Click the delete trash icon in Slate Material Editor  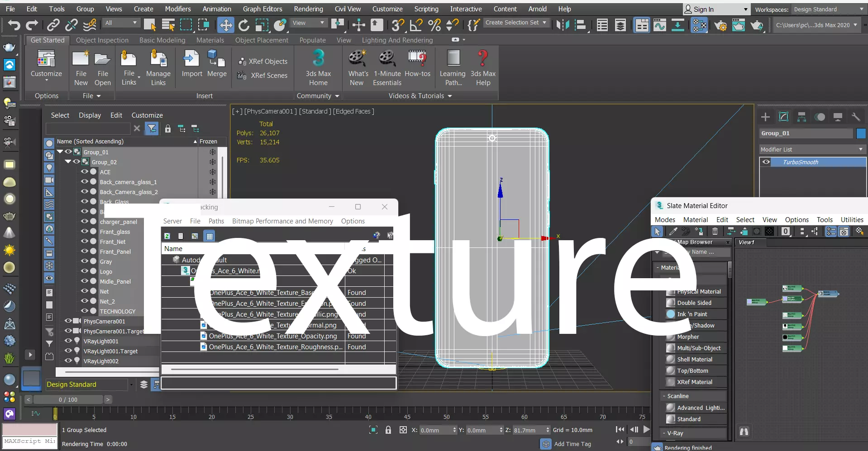pyautogui.click(x=715, y=232)
